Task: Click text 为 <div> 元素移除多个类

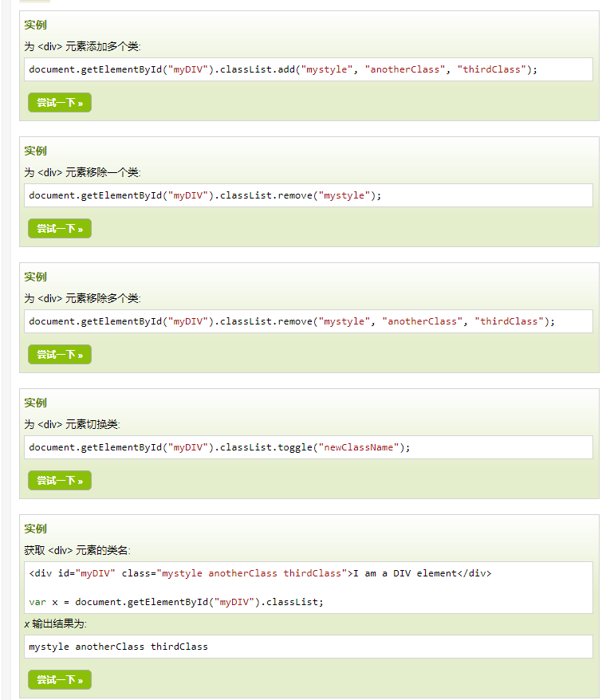Action: tap(83, 298)
